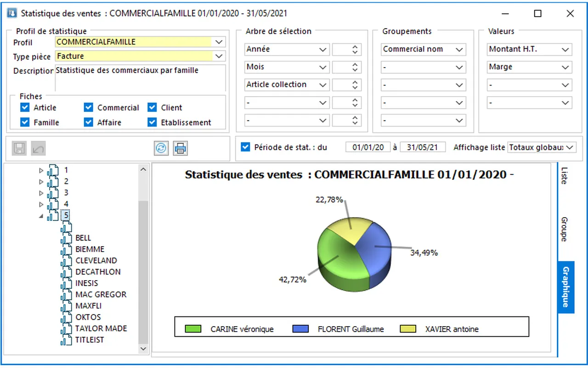588x368 pixels.
Task: Click the chart icon beside tree node 1
Action: [53, 170]
